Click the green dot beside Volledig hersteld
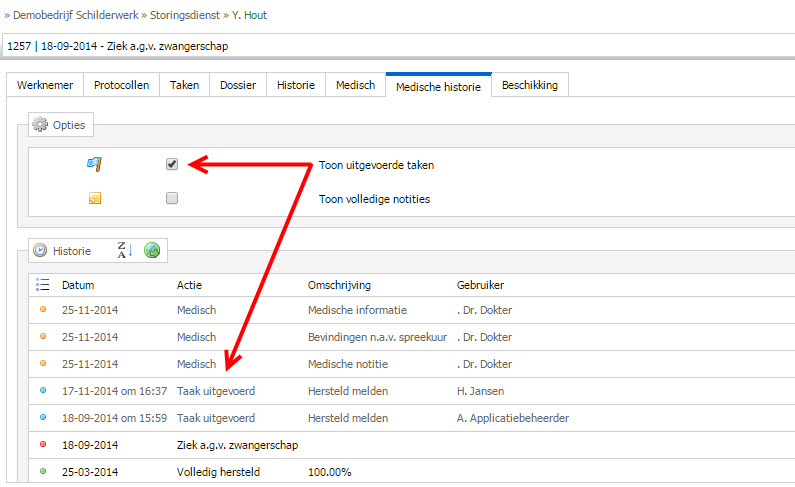This screenshot has width=795, height=487. [x=43, y=471]
